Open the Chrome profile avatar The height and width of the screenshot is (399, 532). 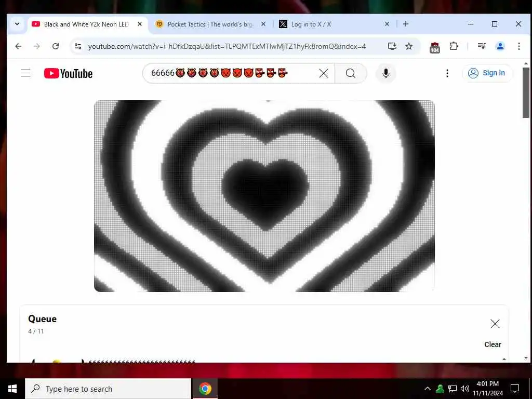[500, 46]
